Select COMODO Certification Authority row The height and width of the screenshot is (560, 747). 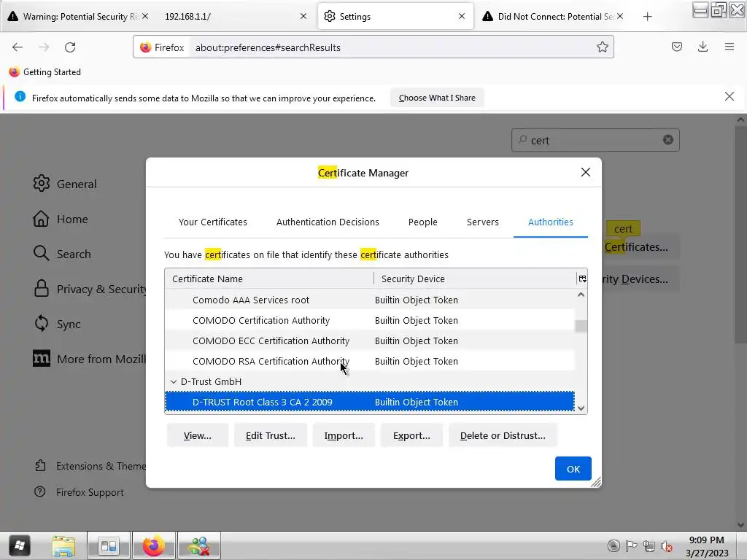point(370,321)
